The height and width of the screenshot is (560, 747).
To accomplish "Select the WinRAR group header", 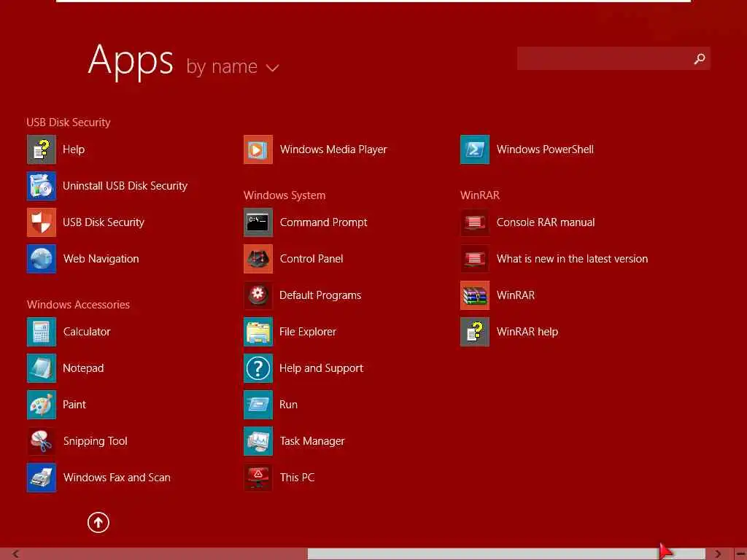I will pos(480,195).
